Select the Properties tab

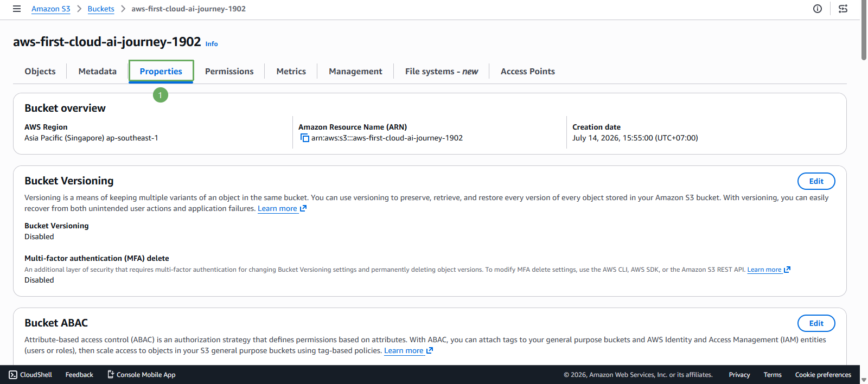pos(161,71)
